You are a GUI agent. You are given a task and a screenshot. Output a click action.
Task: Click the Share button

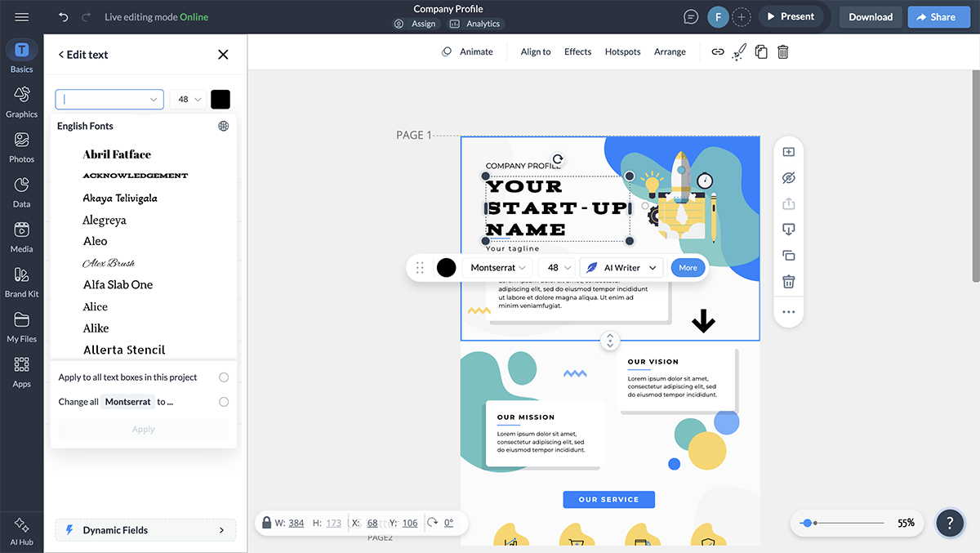coord(938,17)
